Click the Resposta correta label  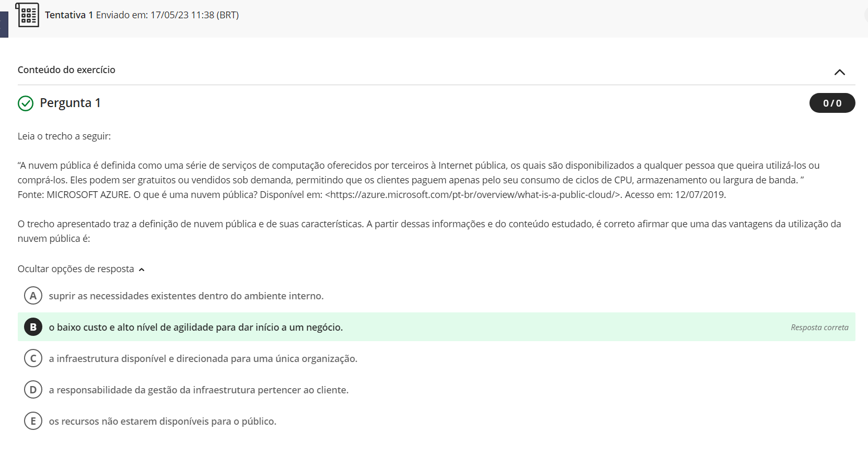819,328
